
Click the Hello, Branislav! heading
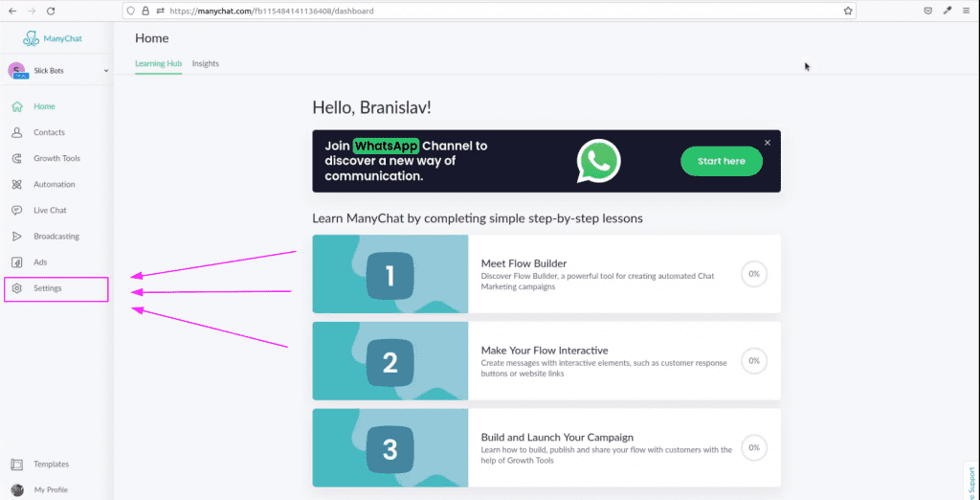[x=372, y=107]
